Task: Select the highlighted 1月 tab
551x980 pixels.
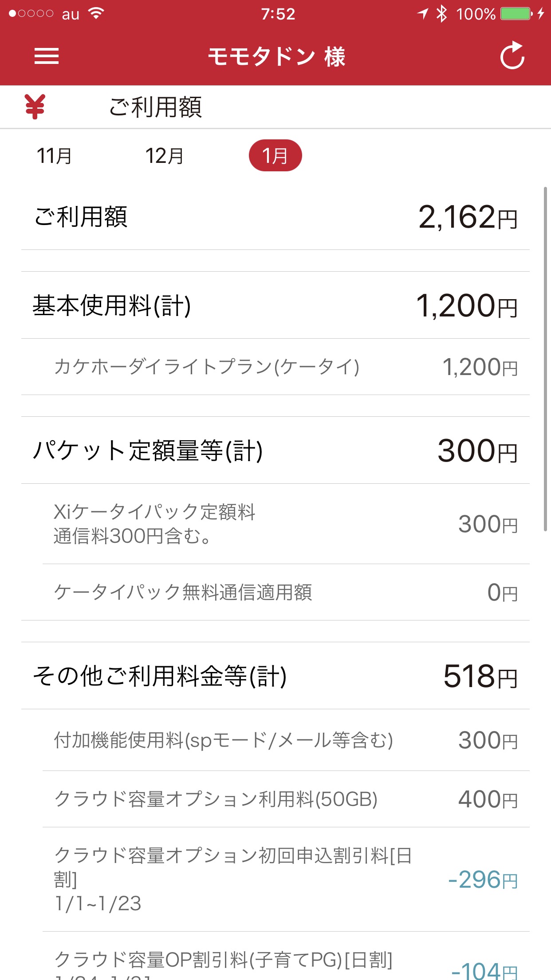Action: [275, 156]
